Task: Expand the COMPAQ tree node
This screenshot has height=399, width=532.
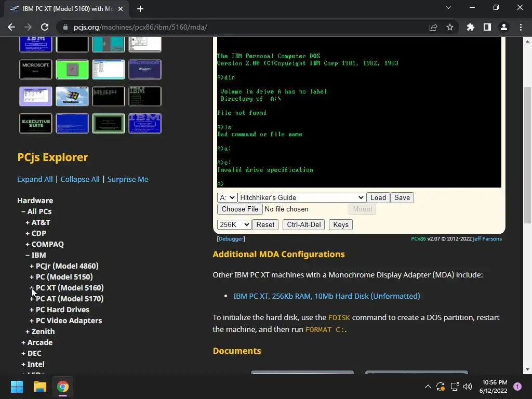Action: point(28,244)
